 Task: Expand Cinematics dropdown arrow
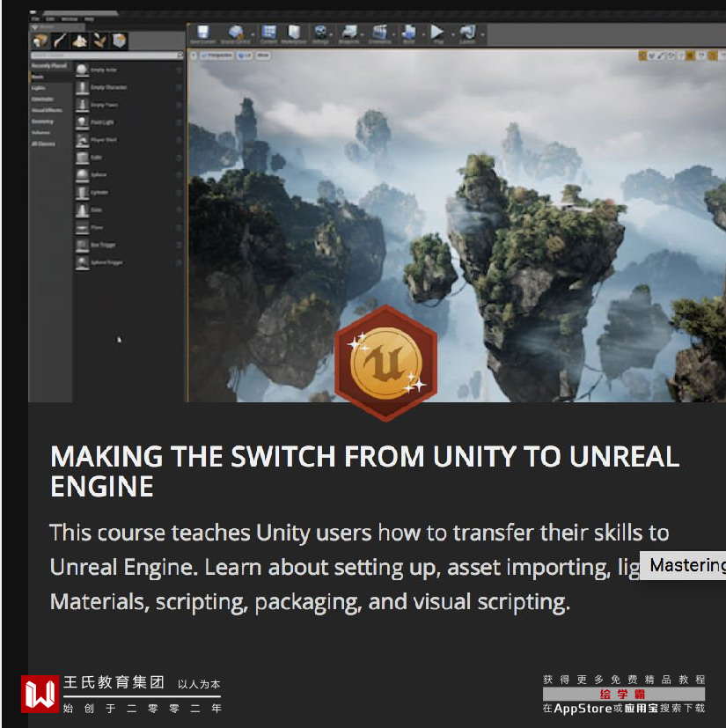(x=393, y=35)
